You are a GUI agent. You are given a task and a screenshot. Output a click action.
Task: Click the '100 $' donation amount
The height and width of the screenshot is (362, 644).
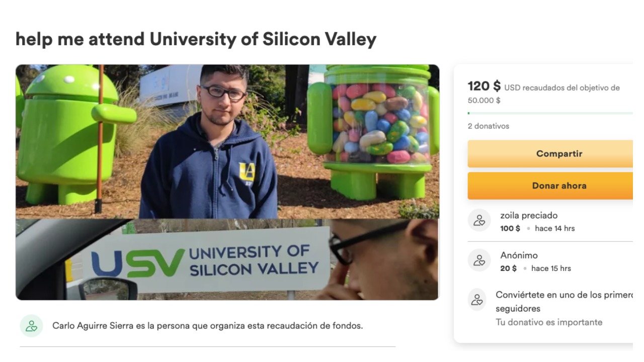(x=510, y=228)
